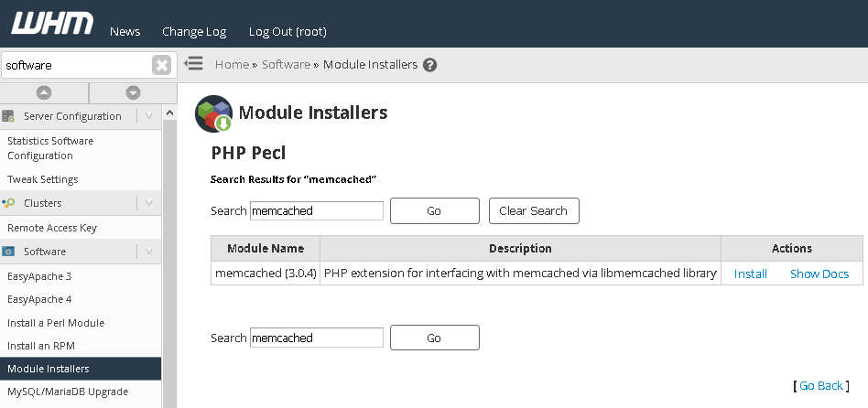
Task: Clear the sidebar software search text
Action: [161, 66]
